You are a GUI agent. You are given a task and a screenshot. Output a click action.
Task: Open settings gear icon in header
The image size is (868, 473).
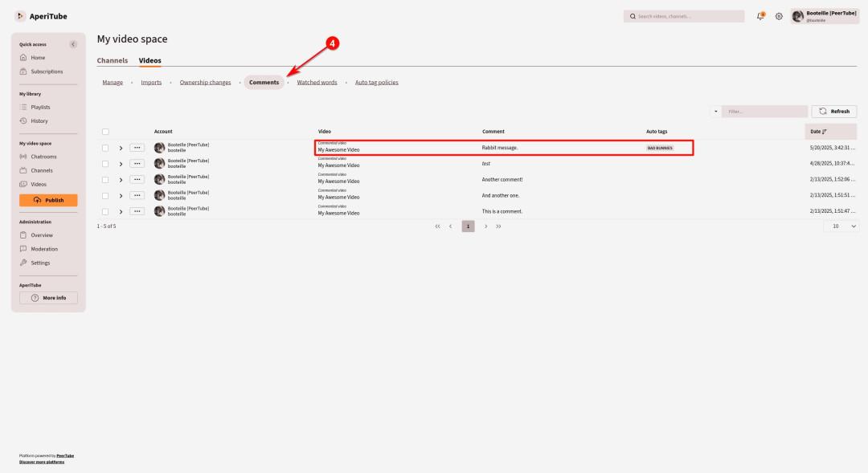pos(779,16)
